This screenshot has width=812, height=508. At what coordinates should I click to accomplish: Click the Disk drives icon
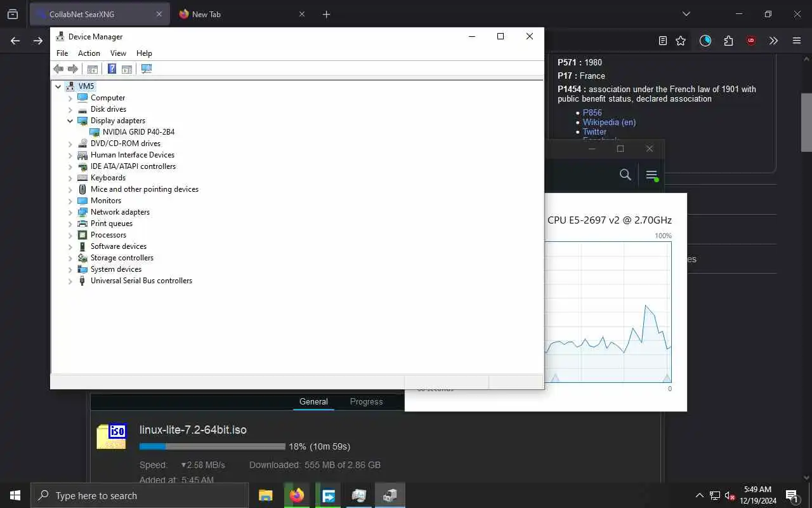point(82,109)
